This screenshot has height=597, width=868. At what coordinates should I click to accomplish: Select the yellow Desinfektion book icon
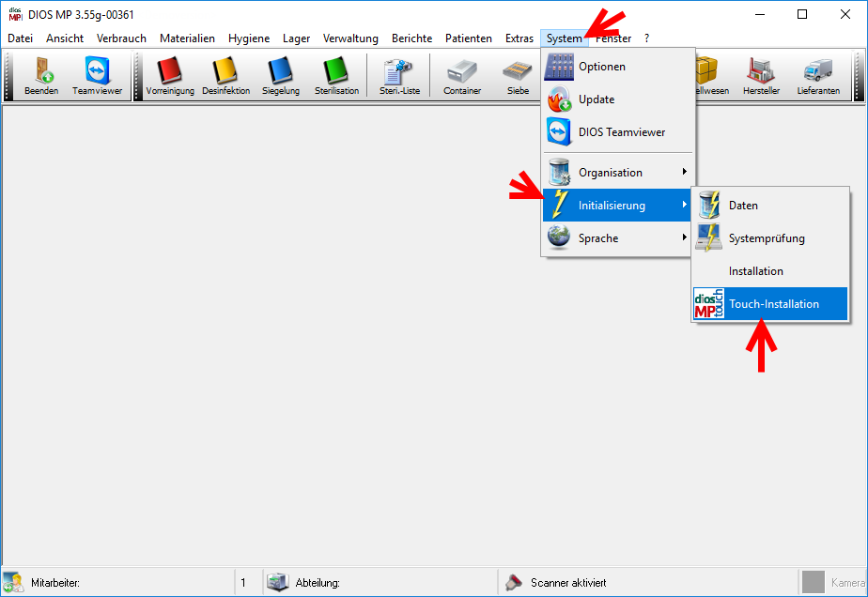[x=225, y=75]
